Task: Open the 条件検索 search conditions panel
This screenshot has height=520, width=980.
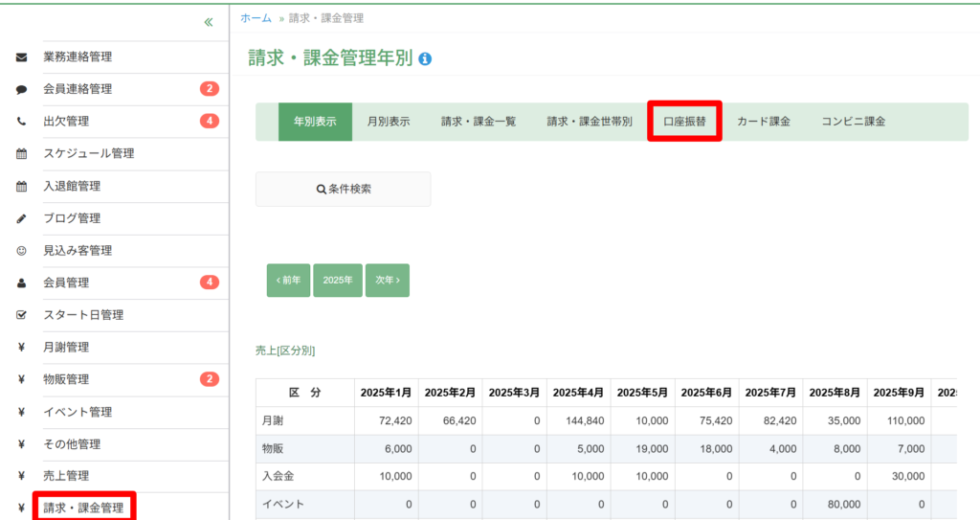Action: coord(343,190)
